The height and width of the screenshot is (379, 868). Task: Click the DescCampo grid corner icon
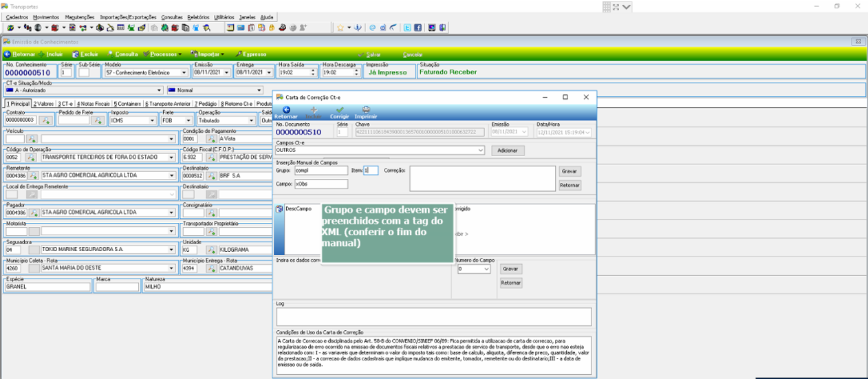tap(279, 208)
